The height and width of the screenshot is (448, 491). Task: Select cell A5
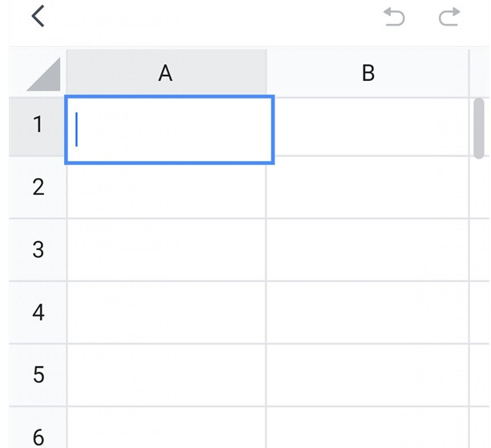point(167,374)
